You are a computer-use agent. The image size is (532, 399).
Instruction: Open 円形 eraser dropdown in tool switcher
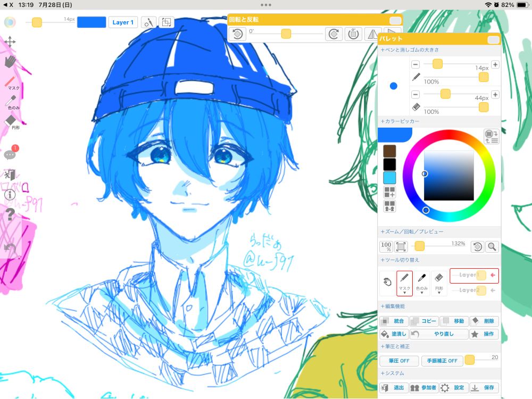tap(439, 293)
